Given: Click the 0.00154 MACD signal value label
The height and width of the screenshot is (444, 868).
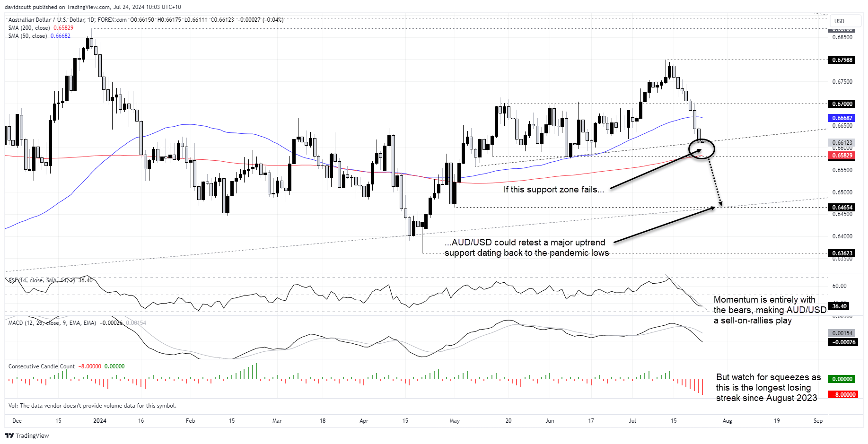Looking at the screenshot, I should click(x=842, y=333).
